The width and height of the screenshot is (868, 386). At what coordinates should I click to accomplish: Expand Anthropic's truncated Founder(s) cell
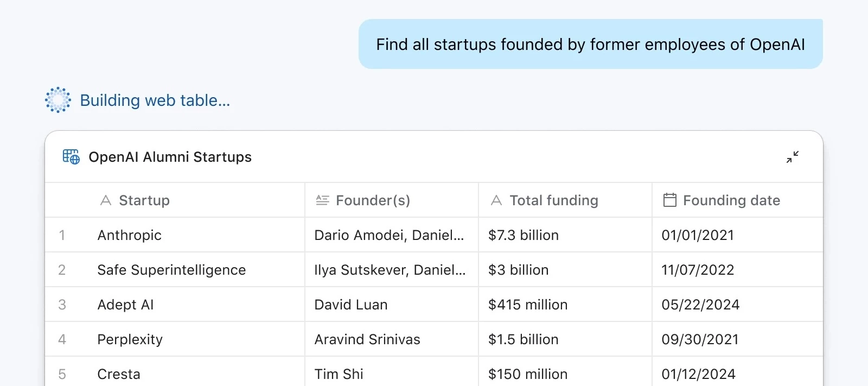point(390,235)
